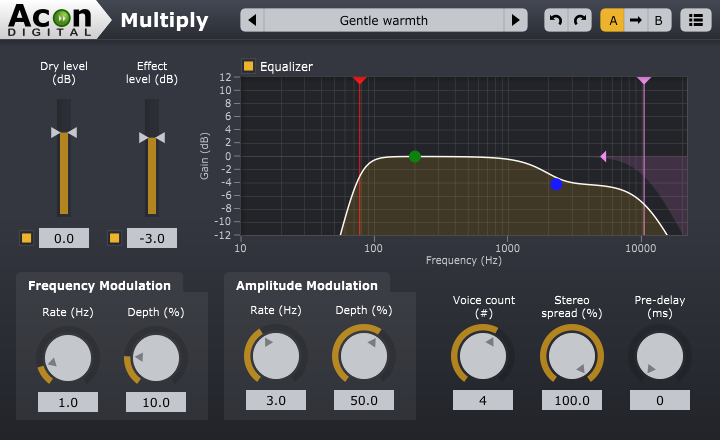Click the Effect level (dB) label
The width and height of the screenshot is (720, 440).
click(x=152, y=73)
